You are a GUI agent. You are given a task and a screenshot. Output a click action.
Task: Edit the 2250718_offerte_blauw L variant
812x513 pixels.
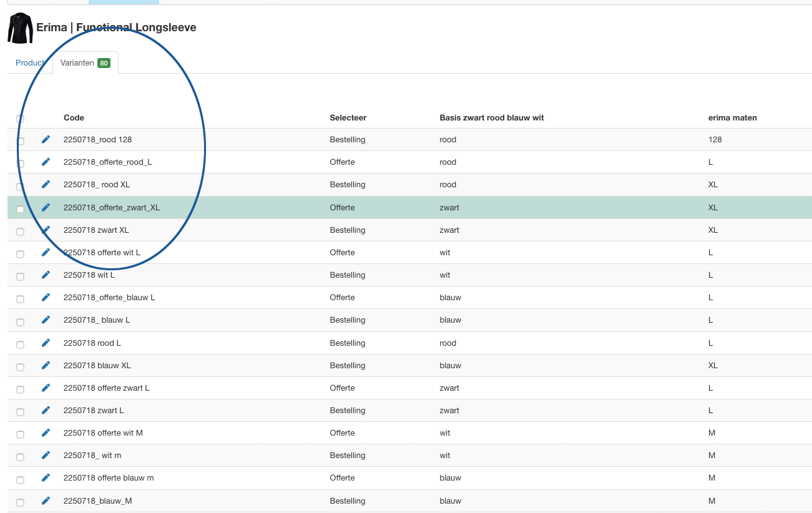coord(46,297)
